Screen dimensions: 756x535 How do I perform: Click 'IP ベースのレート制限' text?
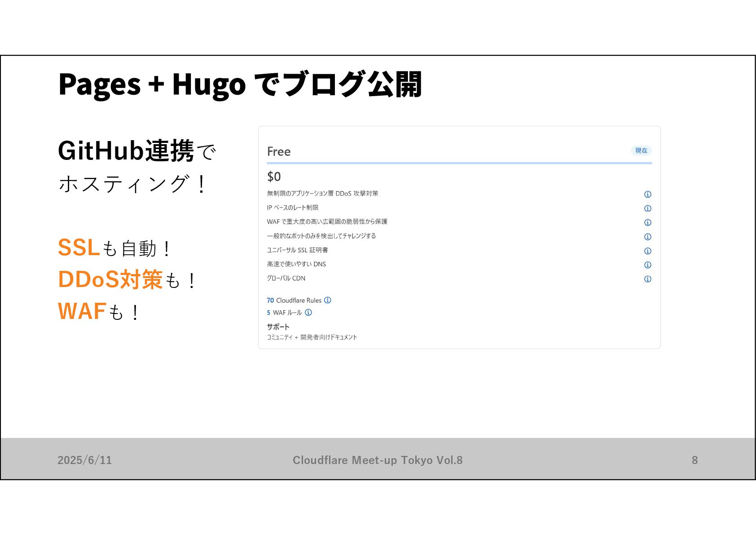[292, 208]
